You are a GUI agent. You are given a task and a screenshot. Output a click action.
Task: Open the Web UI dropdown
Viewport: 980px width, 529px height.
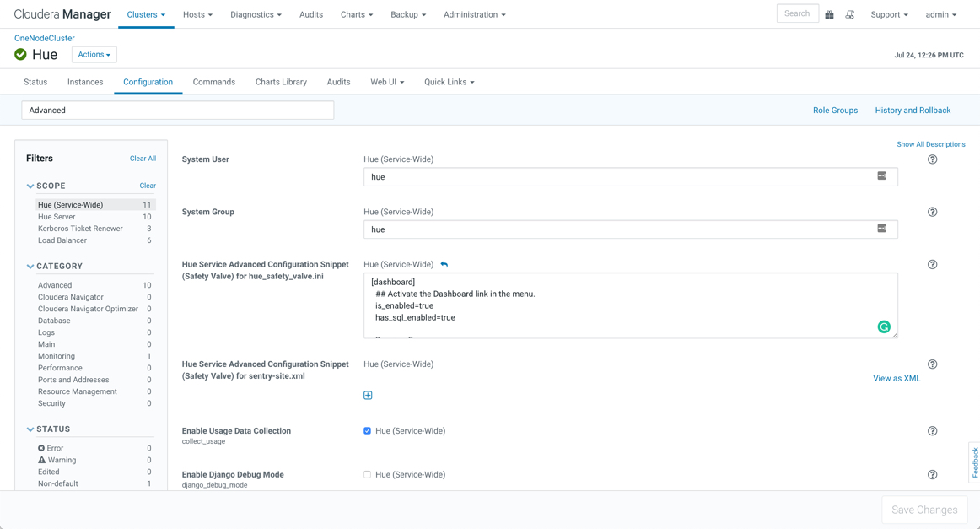[x=387, y=82]
